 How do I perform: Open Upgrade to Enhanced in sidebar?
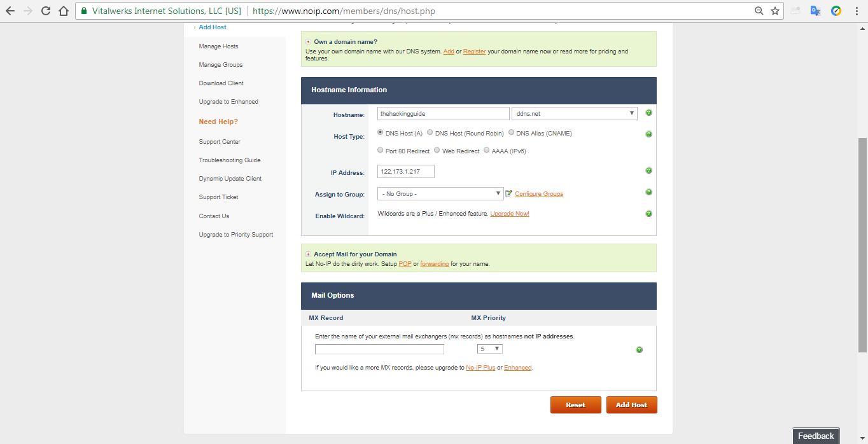228,102
